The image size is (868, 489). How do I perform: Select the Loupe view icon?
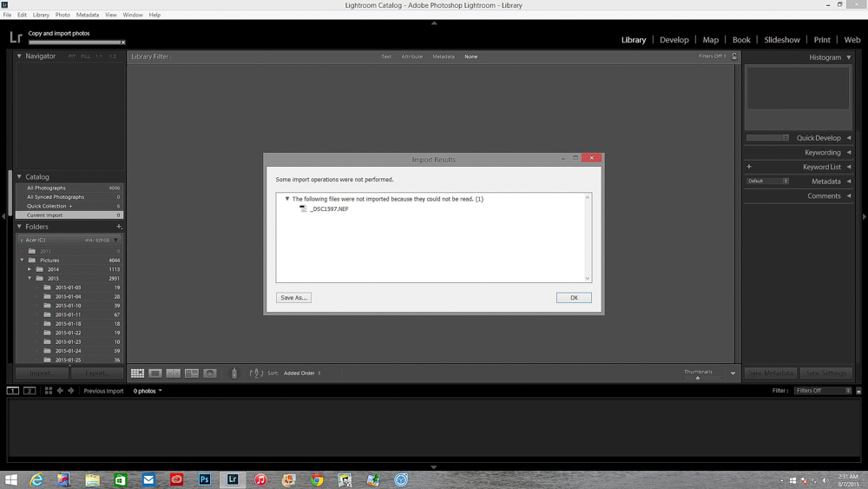pos(155,373)
